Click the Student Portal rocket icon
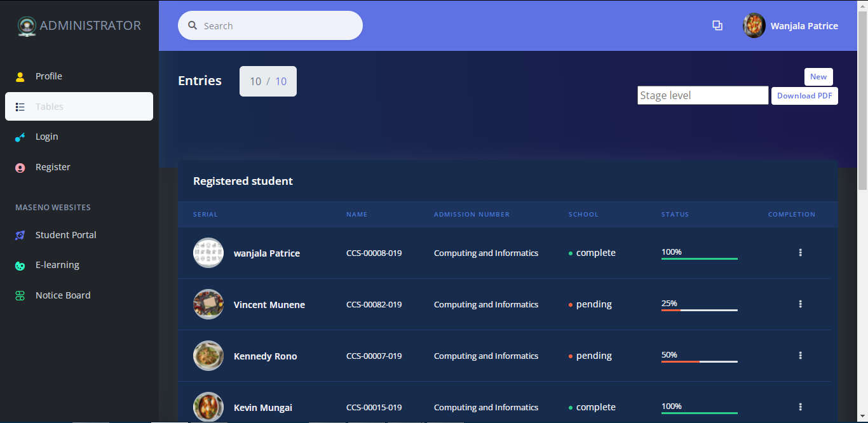Image resolution: width=868 pixels, height=423 pixels. click(20, 235)
